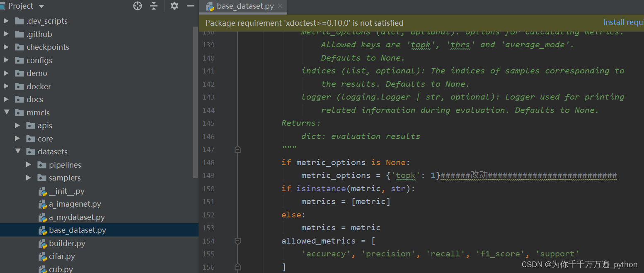Hide the Project tool window with minus icon

pyautogui.click(x=191, y=6)
